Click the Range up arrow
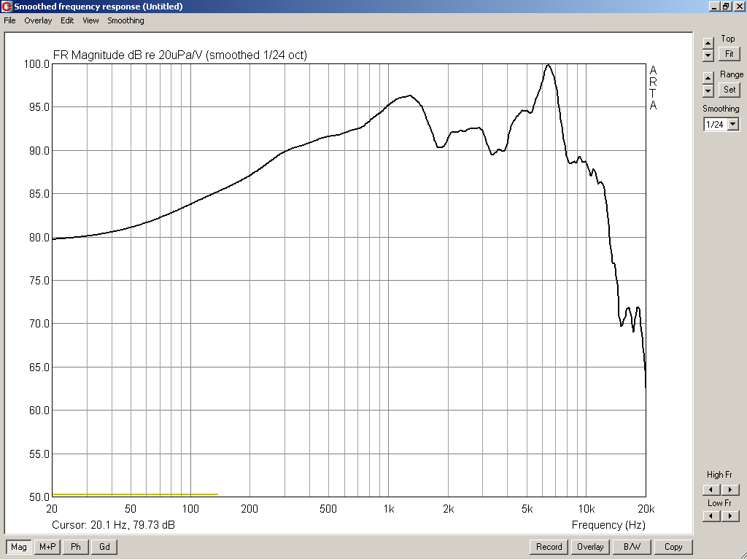747x560 pixels. [708, 78]
